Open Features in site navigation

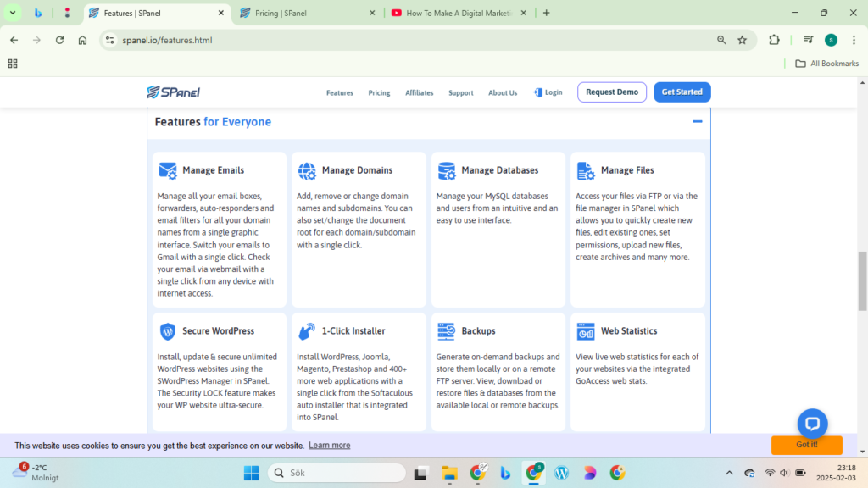point(339,93)
